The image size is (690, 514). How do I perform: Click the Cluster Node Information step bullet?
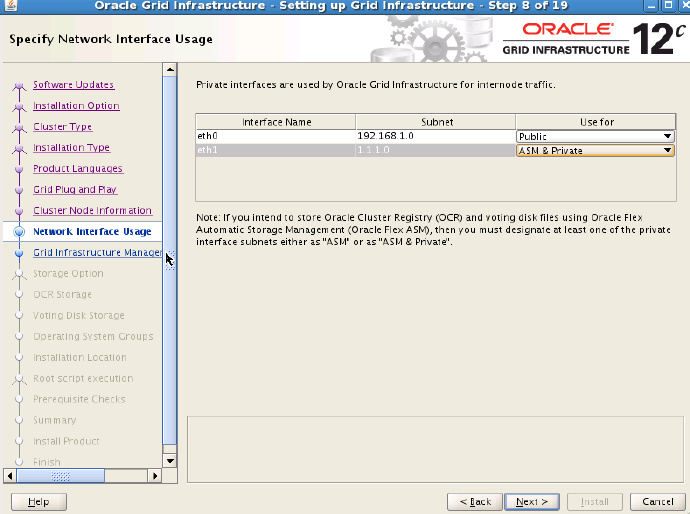pyautogui.click(x=19, y=211)
